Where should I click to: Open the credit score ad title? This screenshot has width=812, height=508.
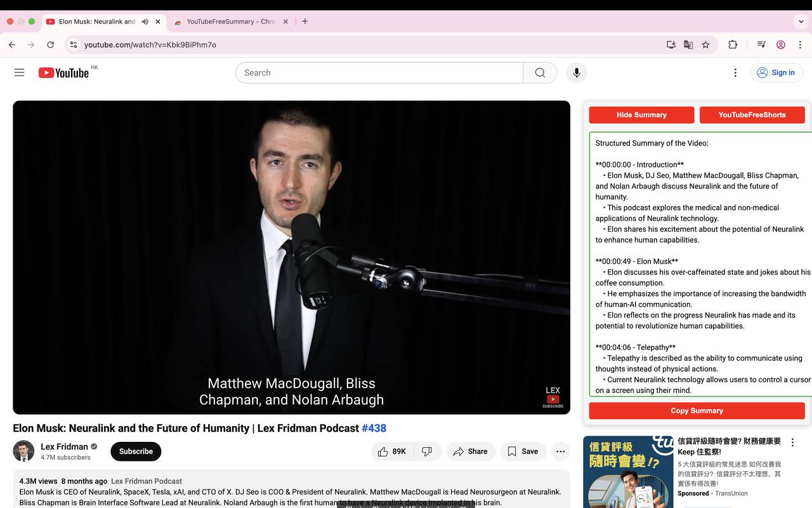(730, 446)
